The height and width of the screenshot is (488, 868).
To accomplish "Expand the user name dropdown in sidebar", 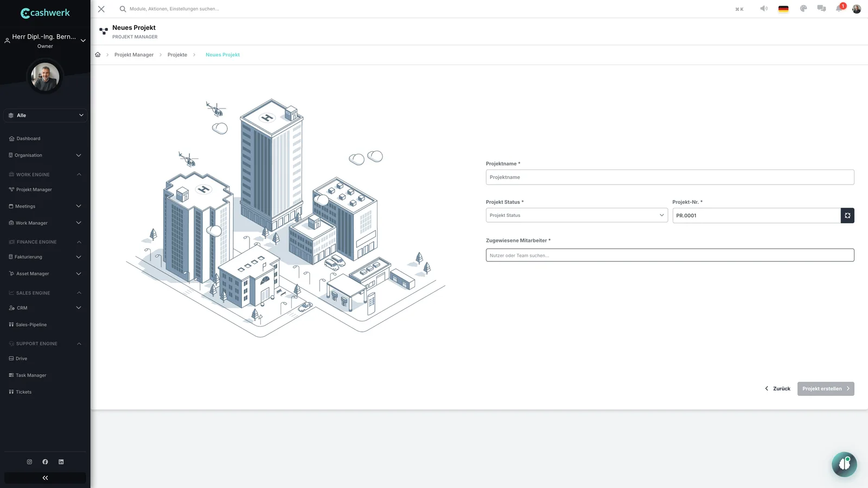I will [x=83, y=41].
